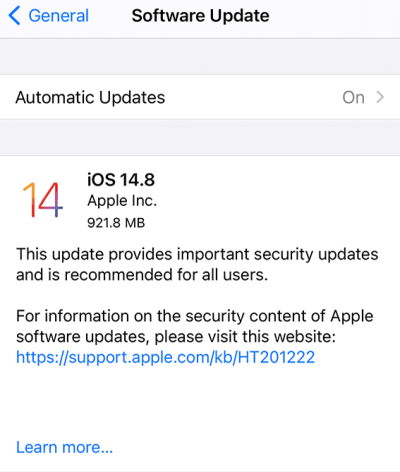400x472 pixels.
Task: Tap the purple digit 4 in logo
Action: (51, 199)
